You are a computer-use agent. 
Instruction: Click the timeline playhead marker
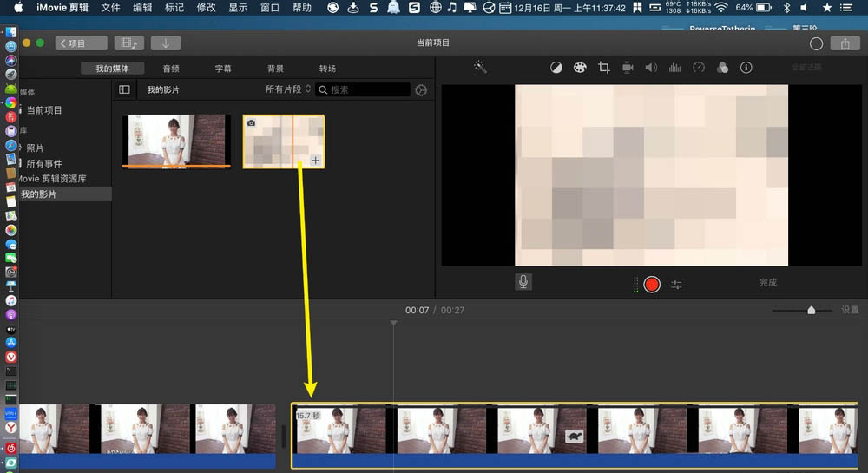tap(393, 323)
